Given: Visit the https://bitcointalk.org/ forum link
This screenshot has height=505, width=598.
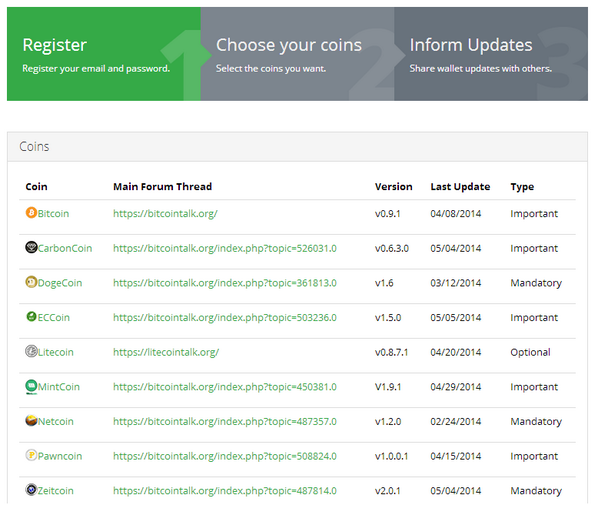Looking at the screenshot, I should tap(165, 214).
